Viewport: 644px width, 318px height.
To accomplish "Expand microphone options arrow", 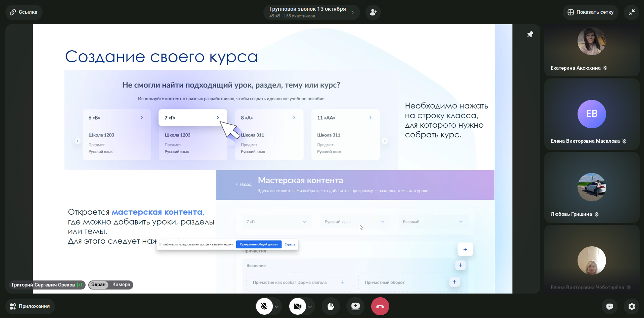I will [277, 307].
